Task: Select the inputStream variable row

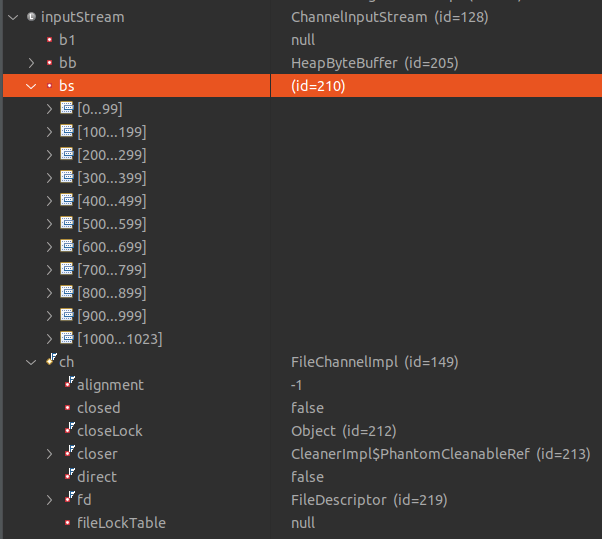Action: [301, 17]
